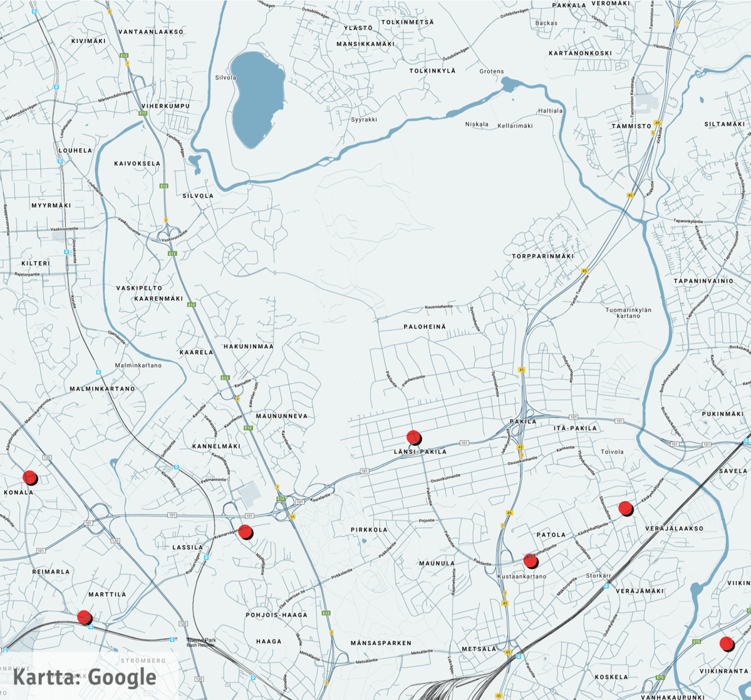Select the Louhela label

pos(75,150)
